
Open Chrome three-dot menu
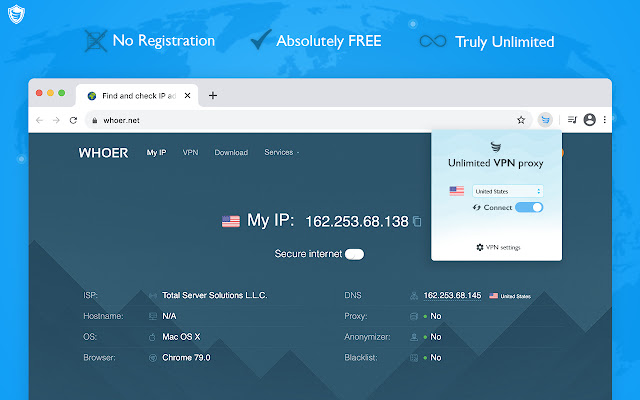604,120
